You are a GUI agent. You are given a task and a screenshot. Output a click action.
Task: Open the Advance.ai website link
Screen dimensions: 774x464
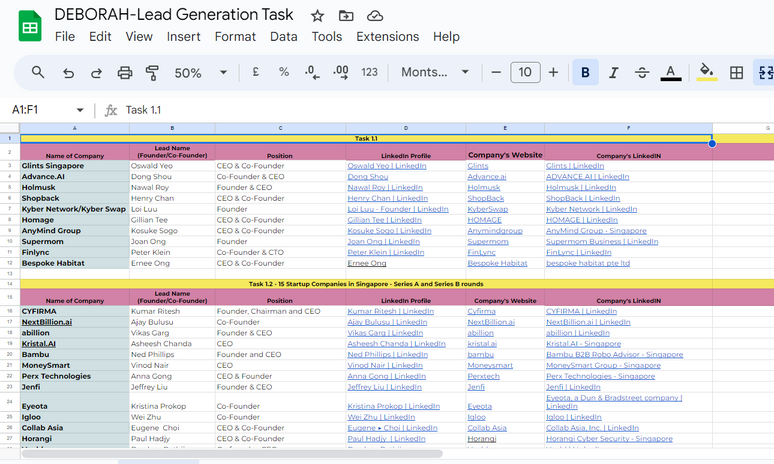point(487,177)
